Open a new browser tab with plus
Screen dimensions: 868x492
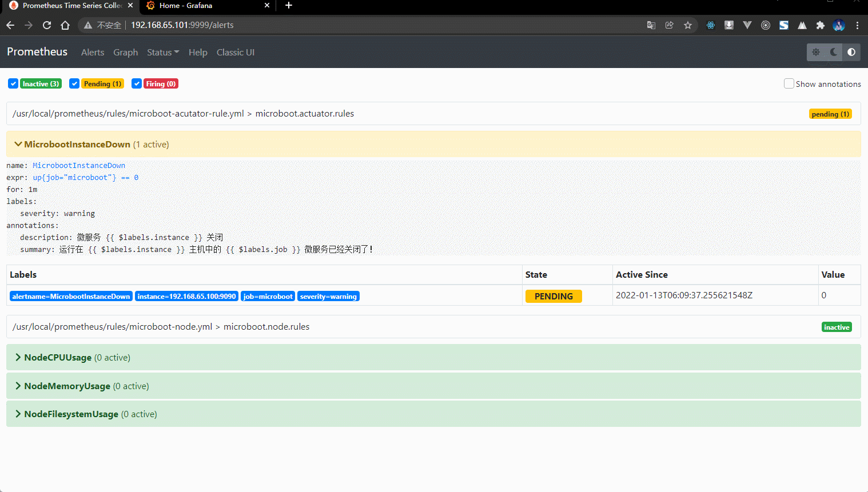[289, 5]
